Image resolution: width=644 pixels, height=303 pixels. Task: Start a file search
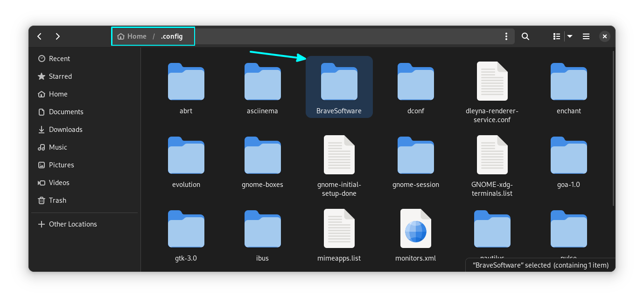(x=525, y=36)
